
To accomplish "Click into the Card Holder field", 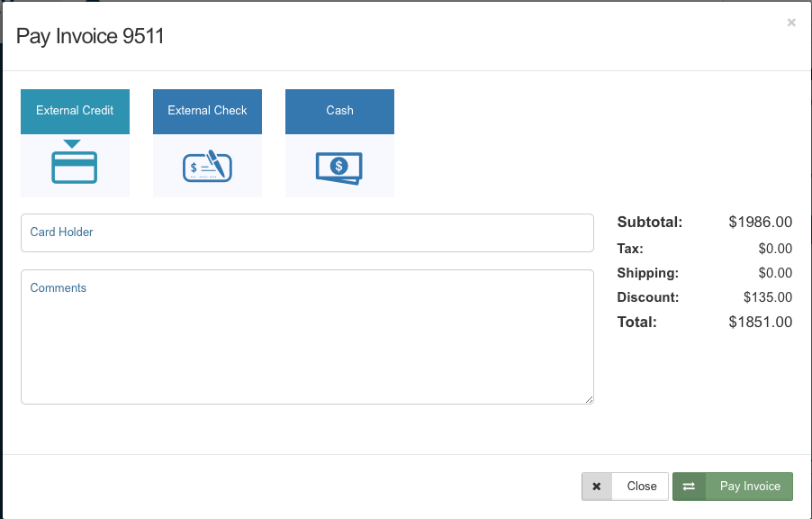I will click(x=306, y=232).
